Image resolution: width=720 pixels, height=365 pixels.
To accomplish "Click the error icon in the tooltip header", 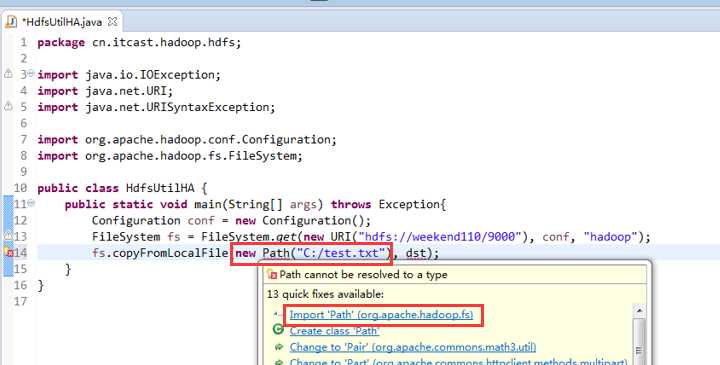I will tap(272, 275).
